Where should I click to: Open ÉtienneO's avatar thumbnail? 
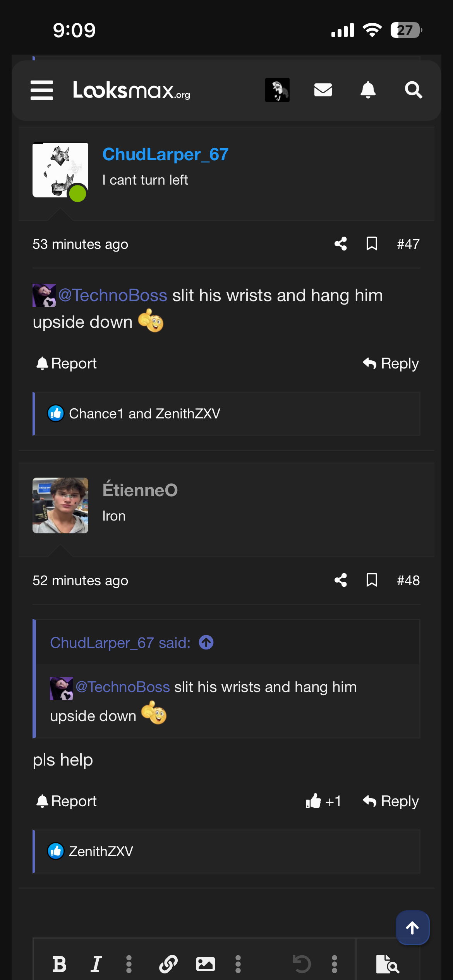(x=60, y=505)
